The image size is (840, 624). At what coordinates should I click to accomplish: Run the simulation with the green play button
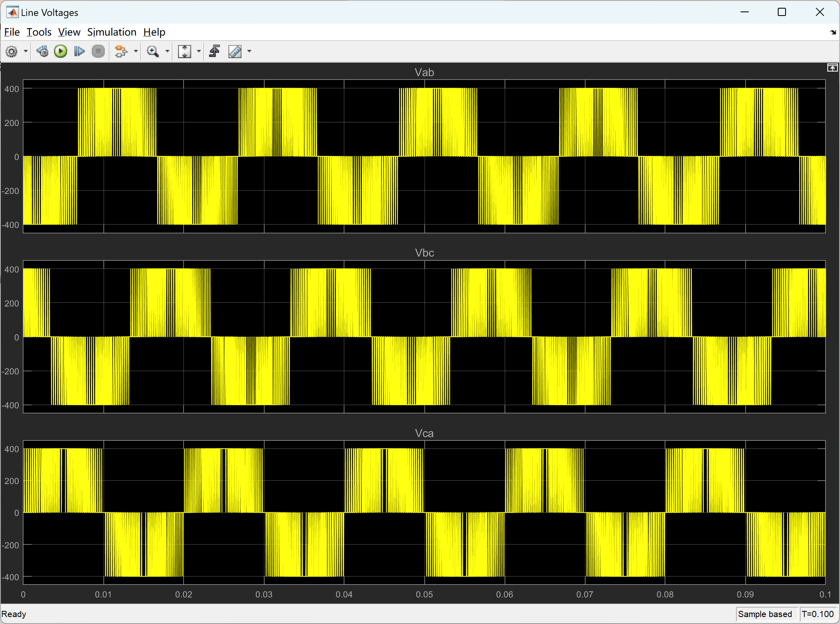pos(61,52)
